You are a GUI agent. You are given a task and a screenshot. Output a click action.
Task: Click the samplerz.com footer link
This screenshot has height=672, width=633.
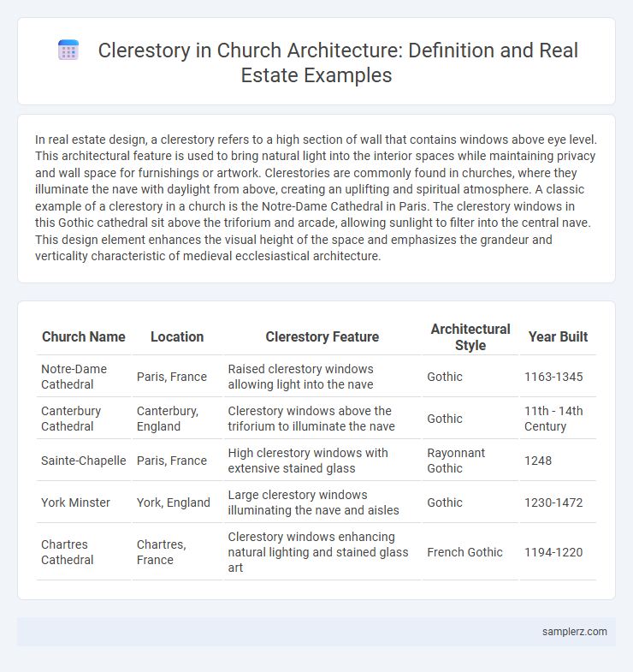click(x=574, y=631)
